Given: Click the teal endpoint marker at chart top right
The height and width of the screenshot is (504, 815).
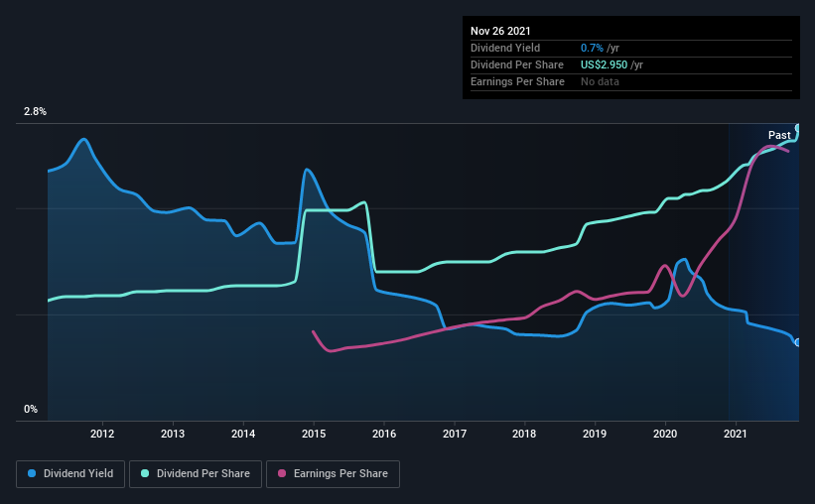Looking at the screenshot, I should click(x=797, y=128).
